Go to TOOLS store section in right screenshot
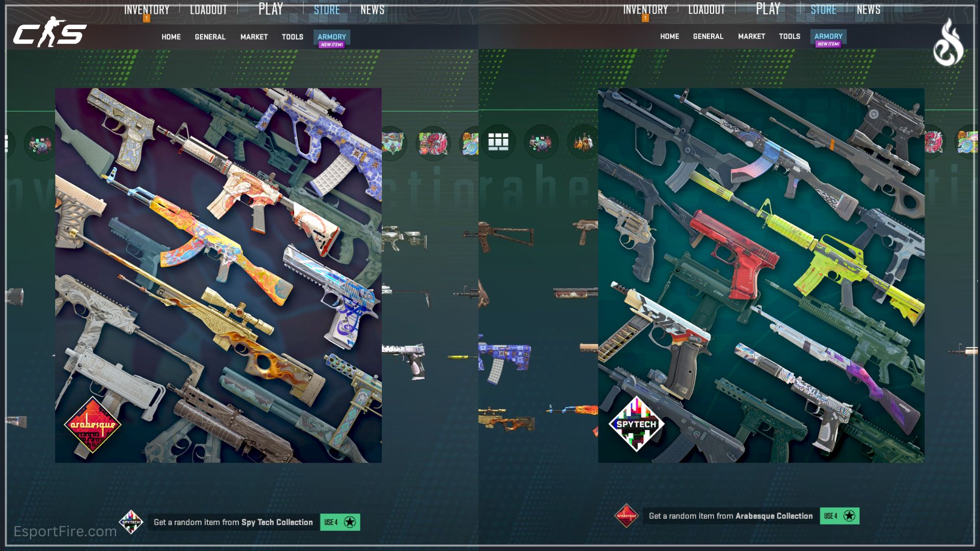The height and width of the screenshot is (551, 980). point(790,36)
